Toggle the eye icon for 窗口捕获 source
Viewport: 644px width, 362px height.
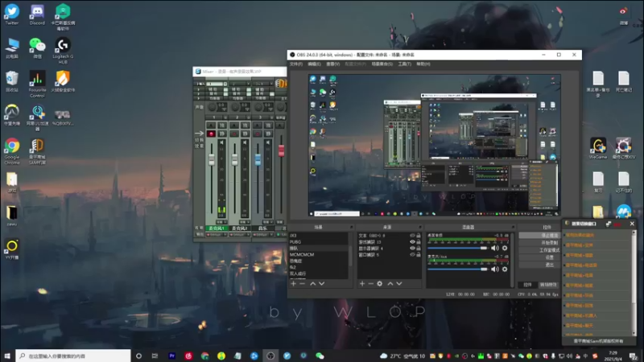tap(413, 254)
